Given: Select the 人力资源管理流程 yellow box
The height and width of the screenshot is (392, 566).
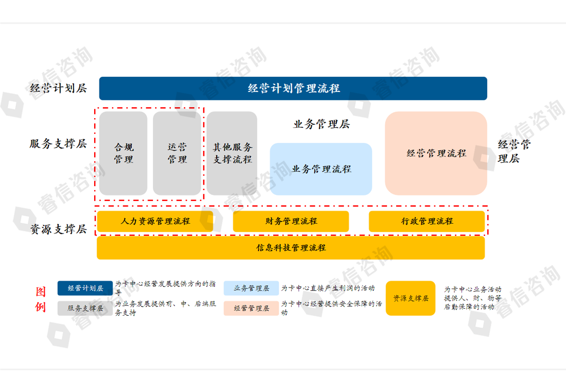Looking at the screenshot, I should pos(155,221).
